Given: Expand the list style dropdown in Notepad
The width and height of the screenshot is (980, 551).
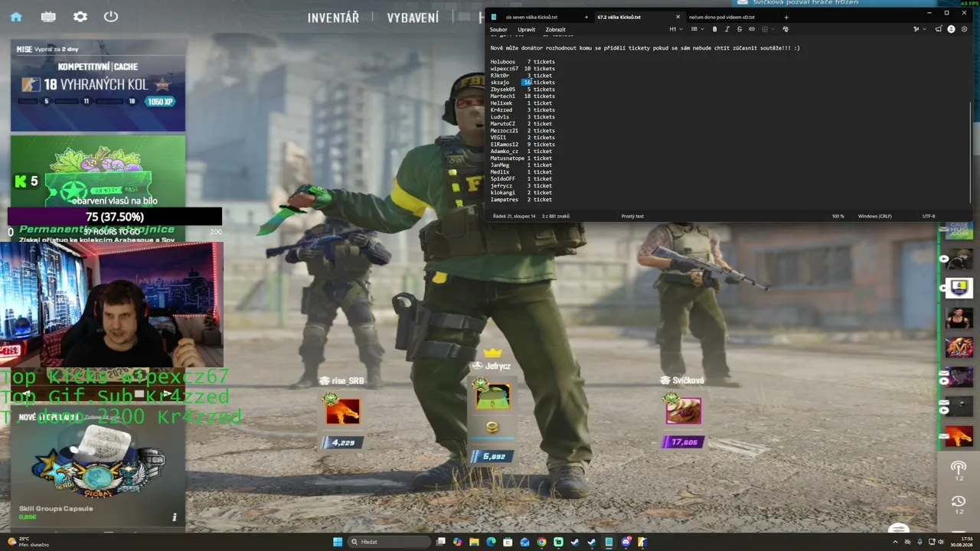Looking at the screenshot, I should 697,29.
